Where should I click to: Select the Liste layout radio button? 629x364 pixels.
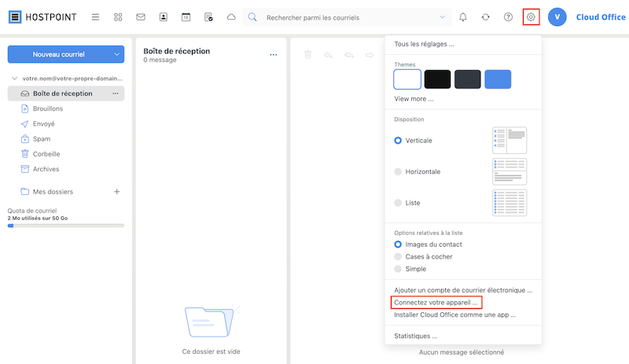coord(398,203)
